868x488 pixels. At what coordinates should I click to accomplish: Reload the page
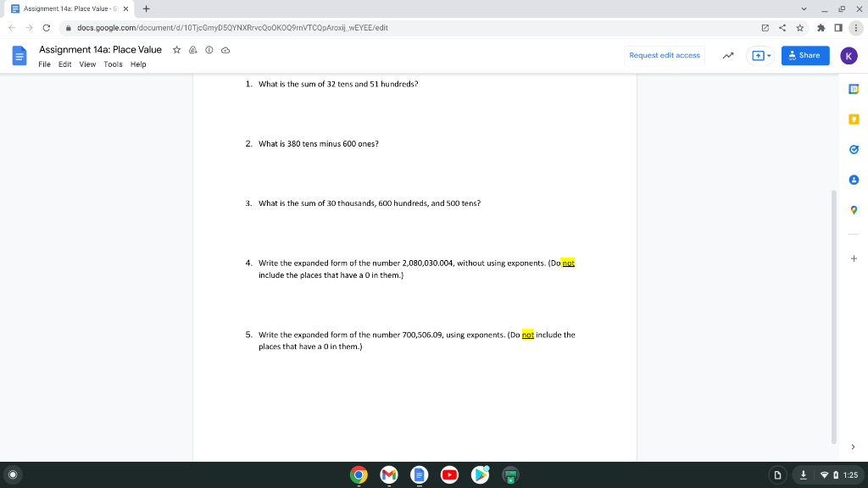(x=47, y=28)
